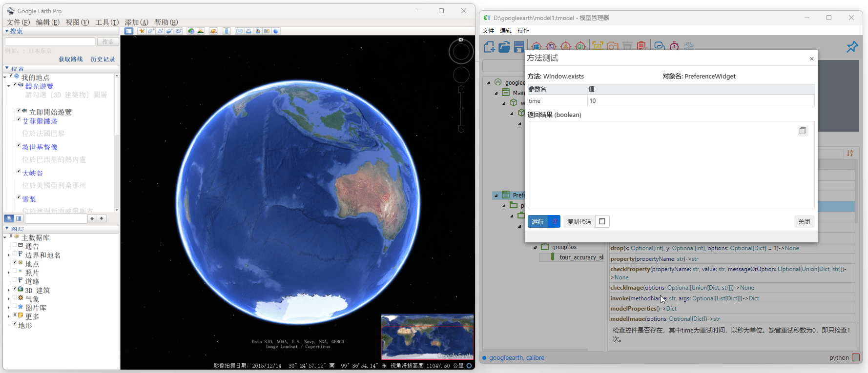Click the image spy target icon
This screenshot has width=868, height=373.
coord(551,46)
